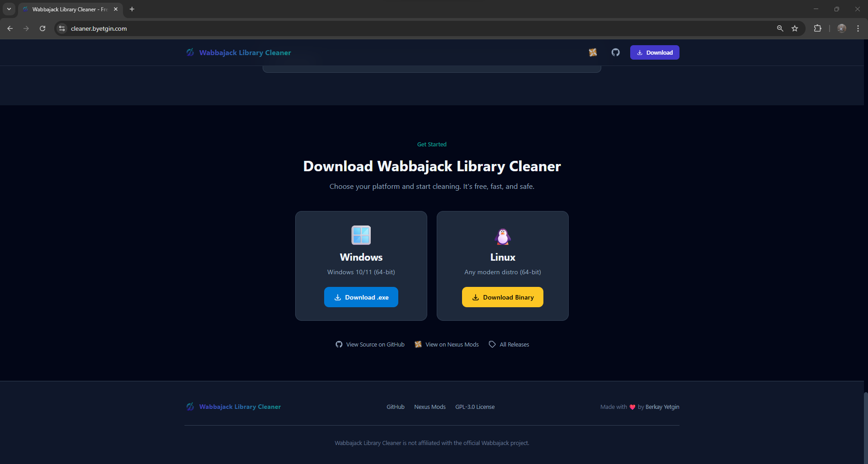This screenshot has width=868, height=464.
Task: Click the Wabbajack Library Cleaner header logo
Action: (x=239, y=52)
